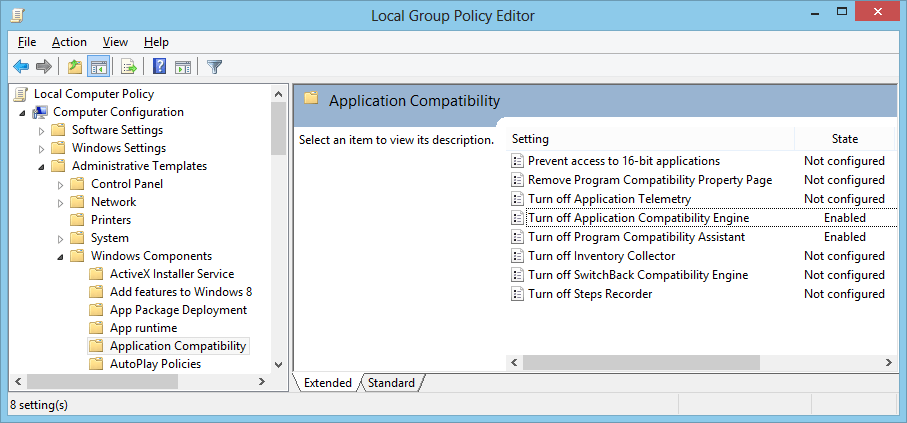The image size is (907, 423).
Task: Click the Forward arrow toolbar icon
Action: tap(44, 67)
